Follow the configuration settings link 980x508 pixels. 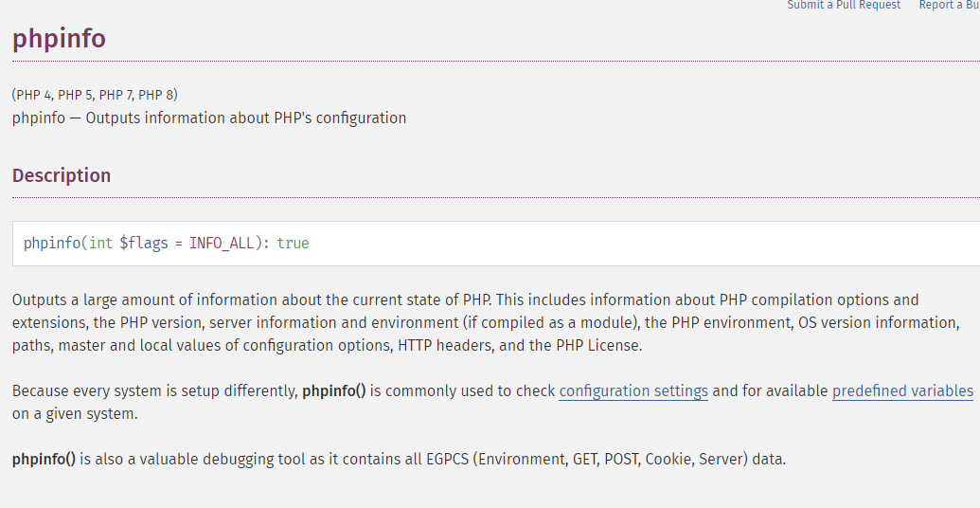[x=633, y=390]
